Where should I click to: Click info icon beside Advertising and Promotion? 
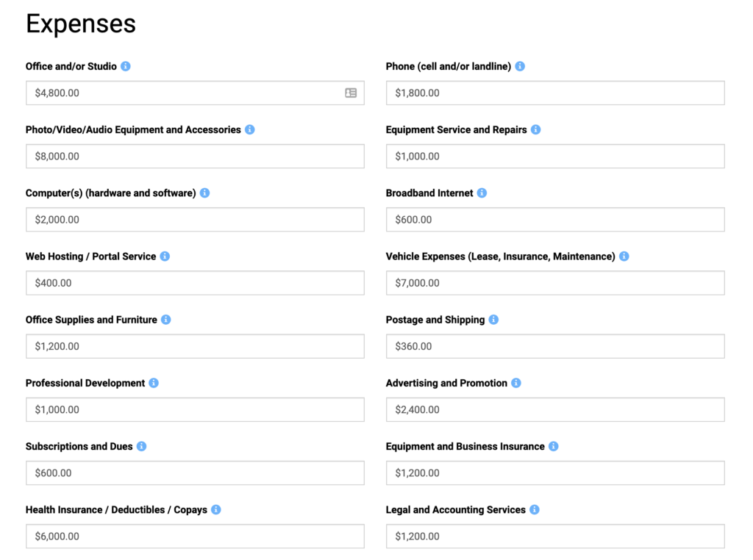[x=516, y=383]
